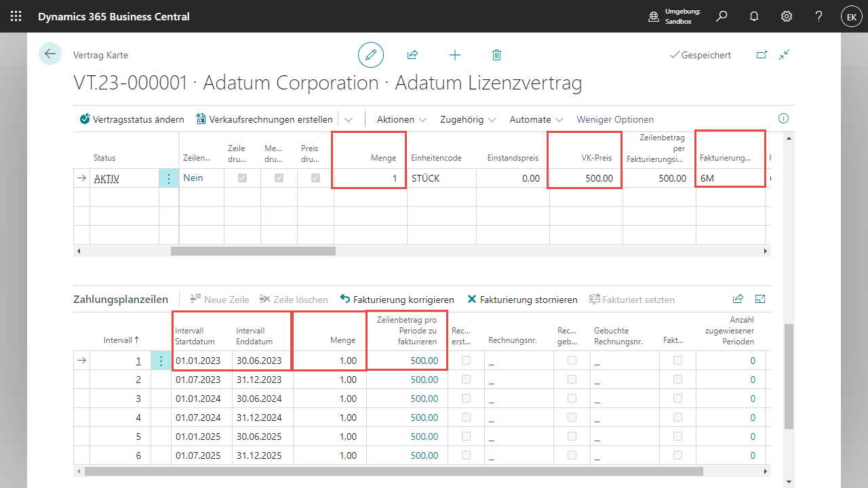This screenshot has width=868, height=488.
Task: Click the upper grid horizontal scrollbar
Action: [x=253, y=251]
